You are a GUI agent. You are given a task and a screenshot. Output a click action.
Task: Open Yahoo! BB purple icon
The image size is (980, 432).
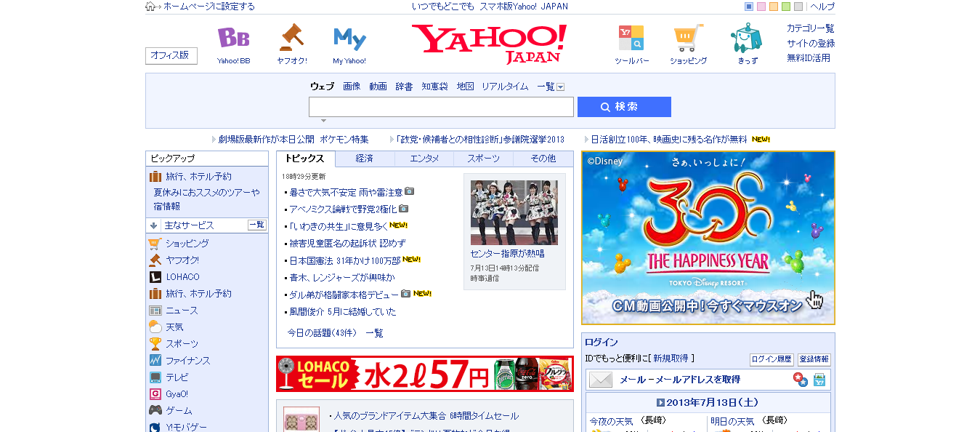point(233,38)
